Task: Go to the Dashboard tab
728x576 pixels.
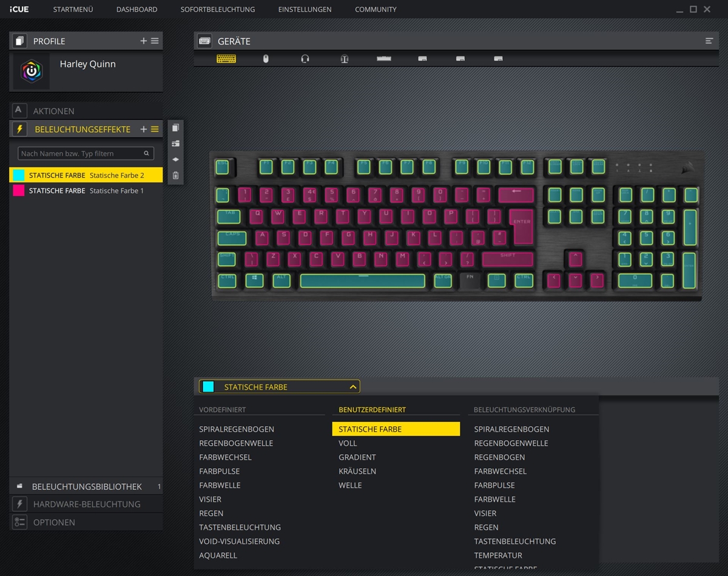Action: point(136,9)
